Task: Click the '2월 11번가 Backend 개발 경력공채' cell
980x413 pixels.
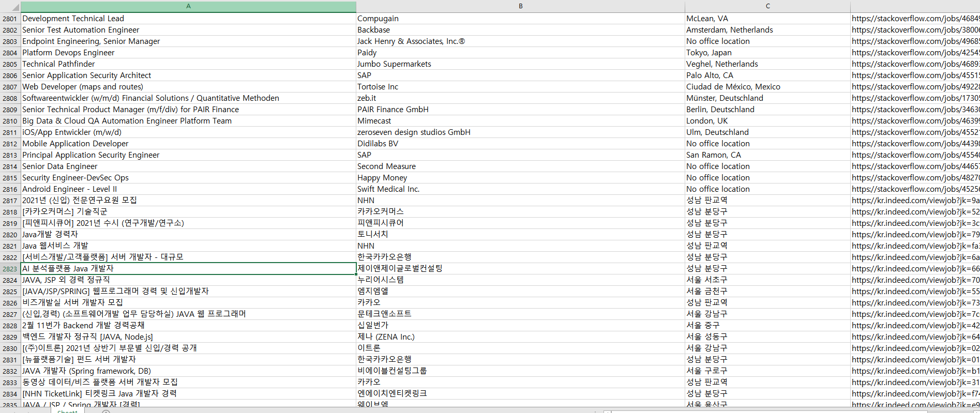Action: 188,326
